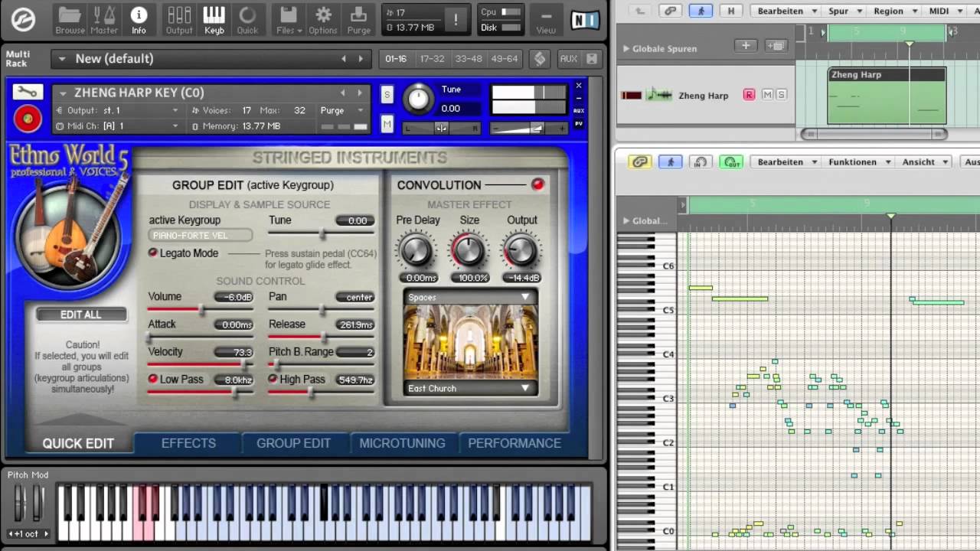Toggle the High Pass filter LED

coord(273,379)
